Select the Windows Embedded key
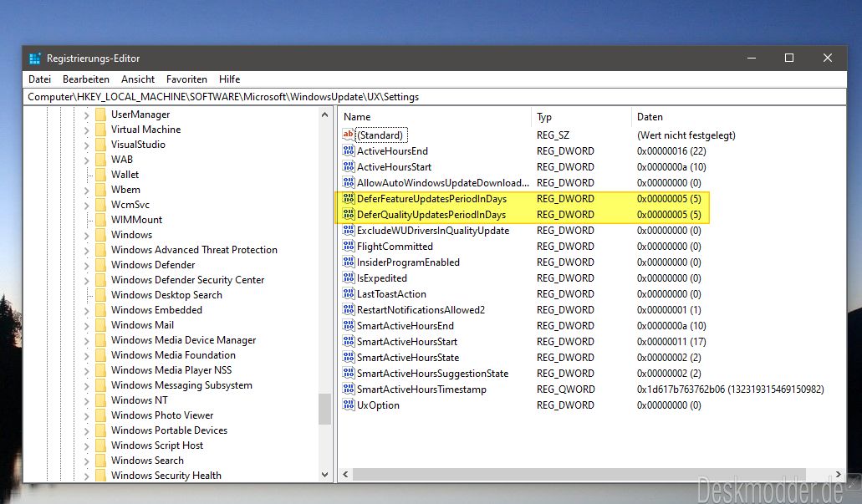The height and width of the screenshot is (504, 862). [156, 309]
